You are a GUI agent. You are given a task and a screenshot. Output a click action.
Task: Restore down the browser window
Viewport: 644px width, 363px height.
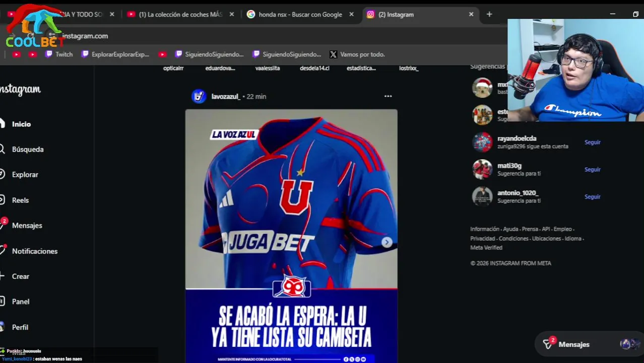pos(635,14)
